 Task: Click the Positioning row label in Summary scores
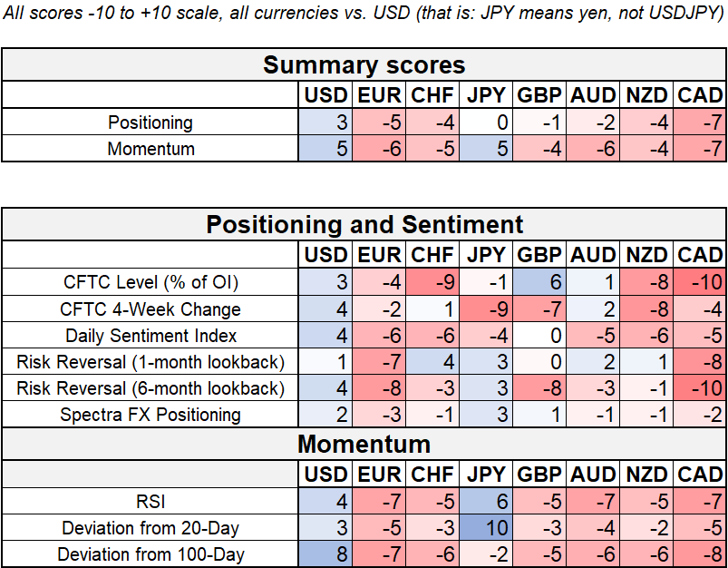click(x=150, y=122)
